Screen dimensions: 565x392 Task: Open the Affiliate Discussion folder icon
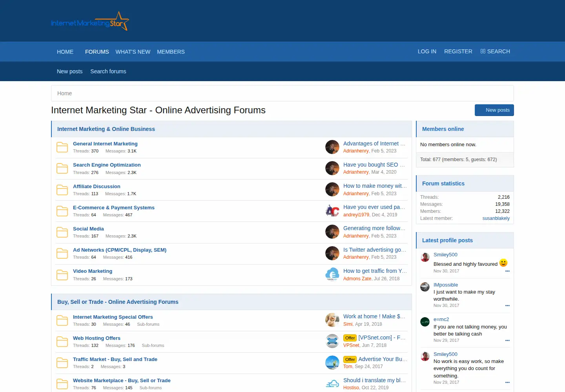(62, 190)
